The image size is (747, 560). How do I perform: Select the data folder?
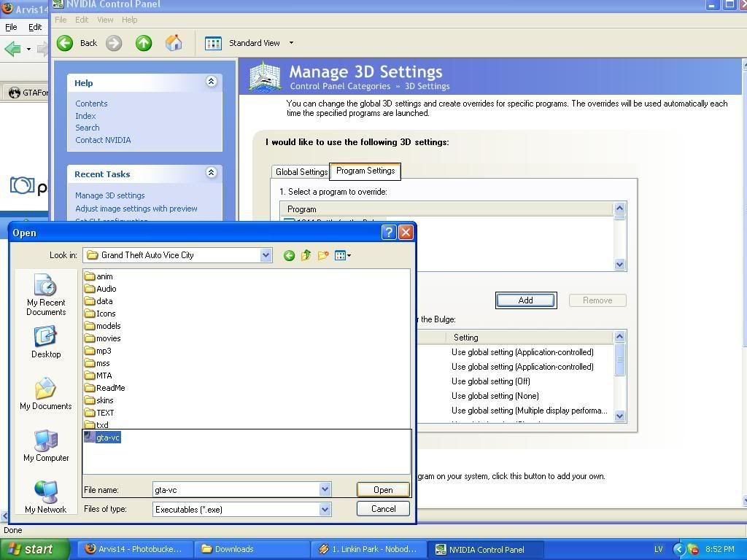99,301
